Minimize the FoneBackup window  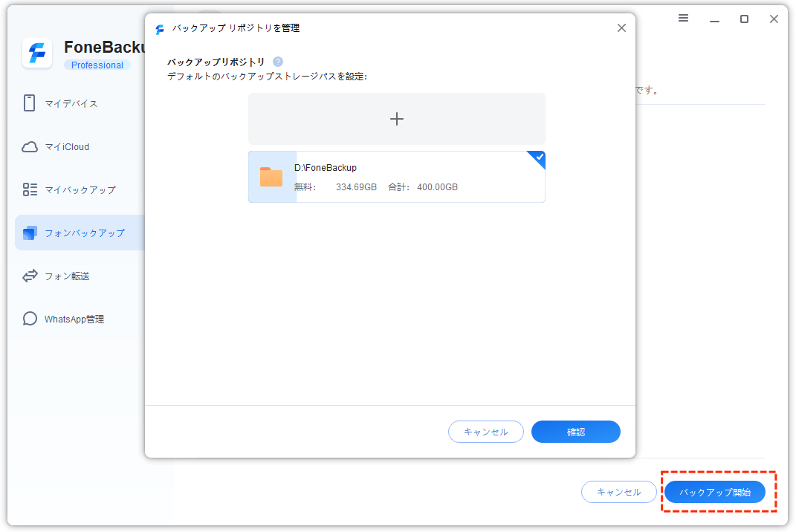point(714,20)
